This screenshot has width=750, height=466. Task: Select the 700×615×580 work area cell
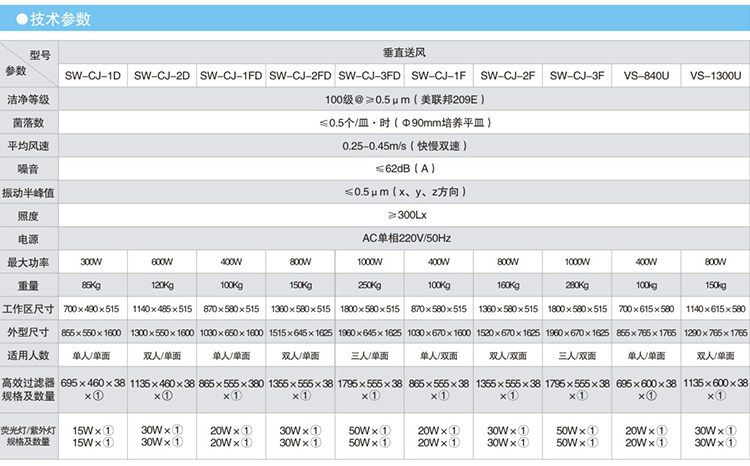pos(646,309)
